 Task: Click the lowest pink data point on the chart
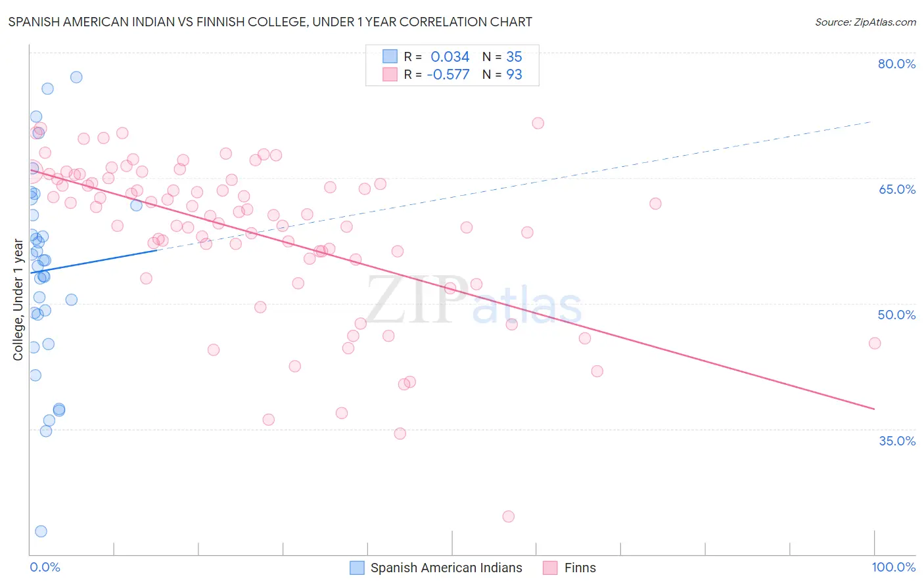508,516
